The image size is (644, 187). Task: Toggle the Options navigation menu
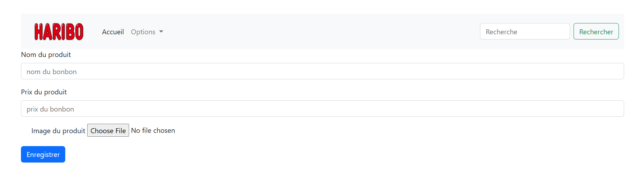pos(147,32)
